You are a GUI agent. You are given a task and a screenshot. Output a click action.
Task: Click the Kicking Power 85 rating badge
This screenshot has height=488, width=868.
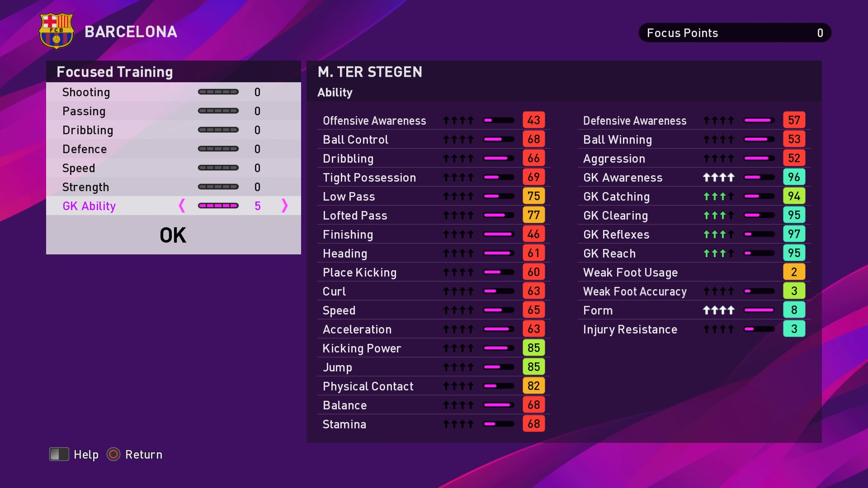coord(533,348)
